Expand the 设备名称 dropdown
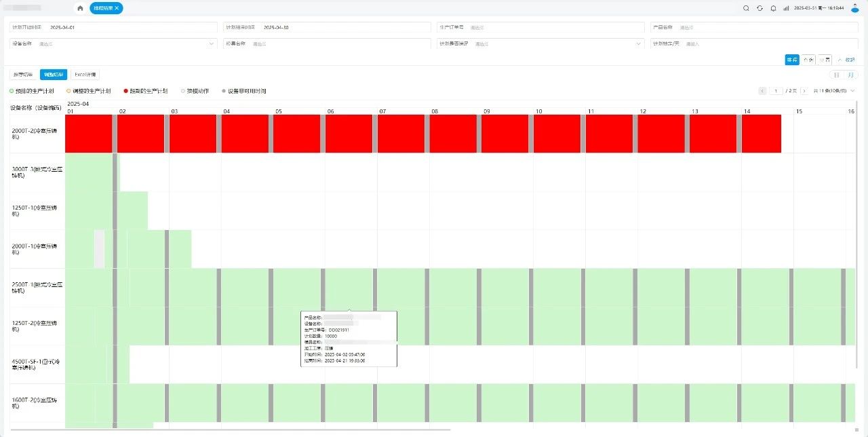The image size is (868, 437). [211, 43]
